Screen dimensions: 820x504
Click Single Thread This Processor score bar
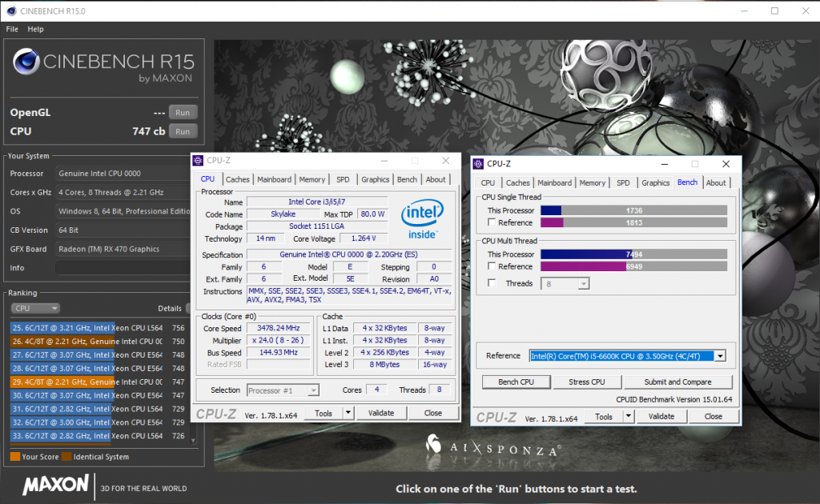pyautogui.click(x=634, y=210)
